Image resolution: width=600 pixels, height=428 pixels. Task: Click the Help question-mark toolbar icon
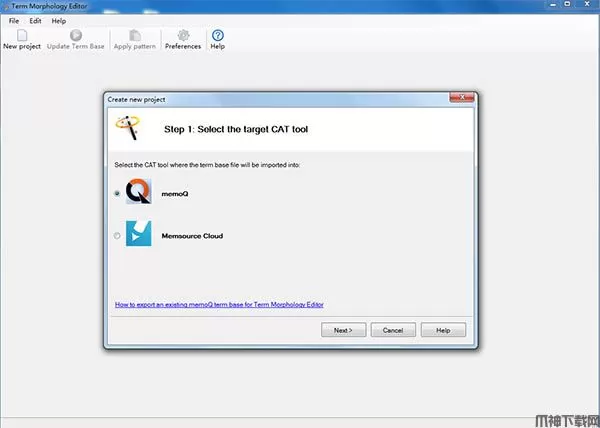pyautogui.click(x=217, y=36)
